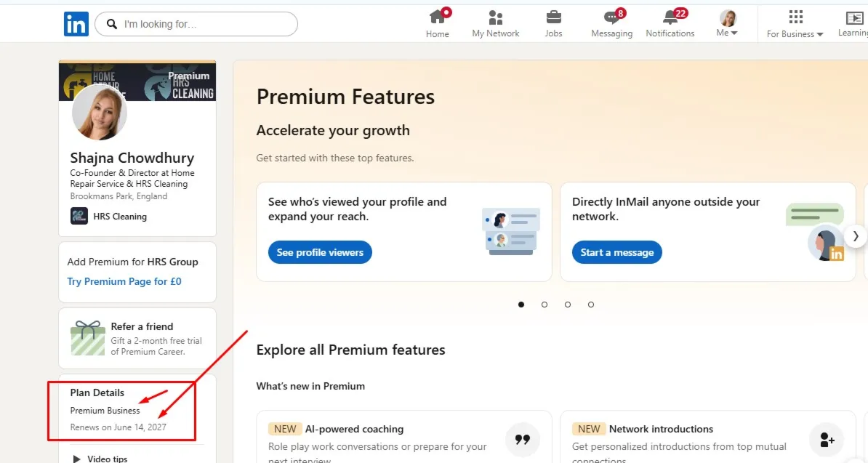Click "What's new in Premium" subheading
The image size is (868, 463).
point(310,386)
